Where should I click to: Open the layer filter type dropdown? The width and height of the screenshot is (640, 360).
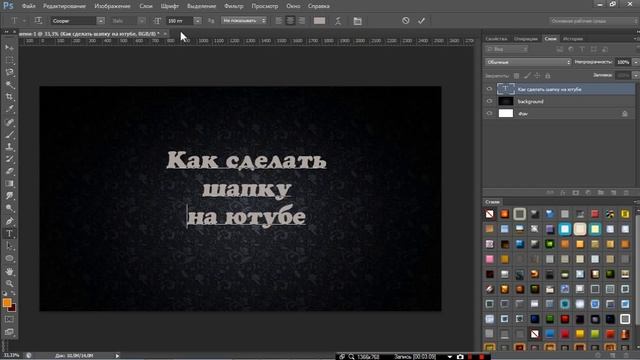506,49
